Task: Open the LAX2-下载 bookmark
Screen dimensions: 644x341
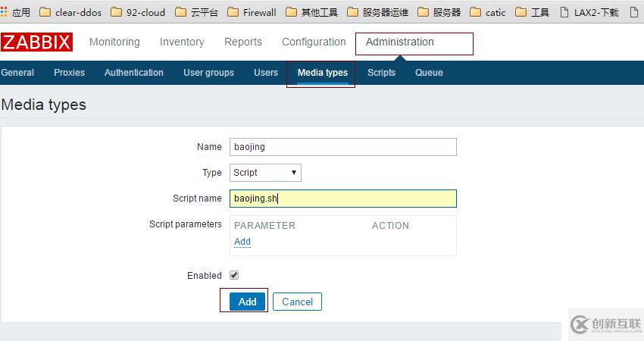Action: 589,13
